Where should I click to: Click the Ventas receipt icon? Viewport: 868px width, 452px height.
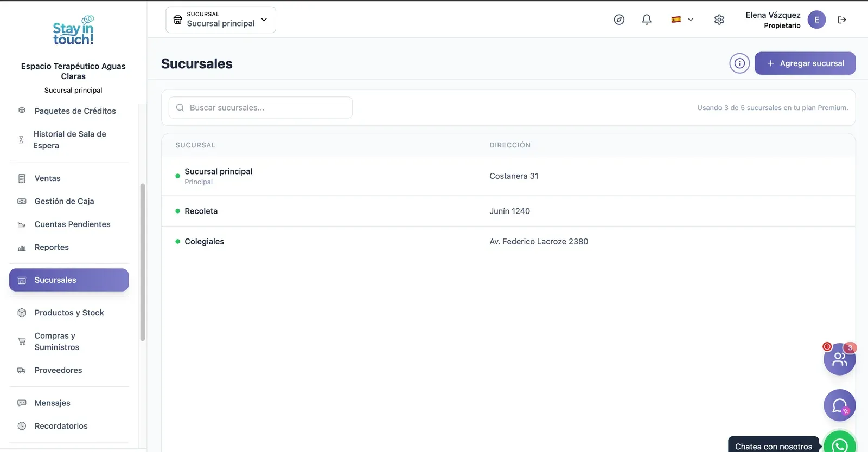point(22,178)
